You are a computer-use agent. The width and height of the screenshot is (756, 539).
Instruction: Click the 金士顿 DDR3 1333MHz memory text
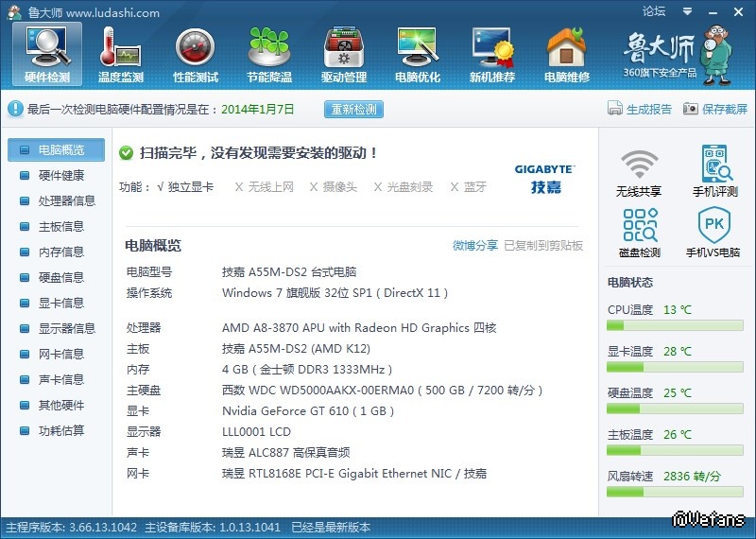click(x=307, y=369)
